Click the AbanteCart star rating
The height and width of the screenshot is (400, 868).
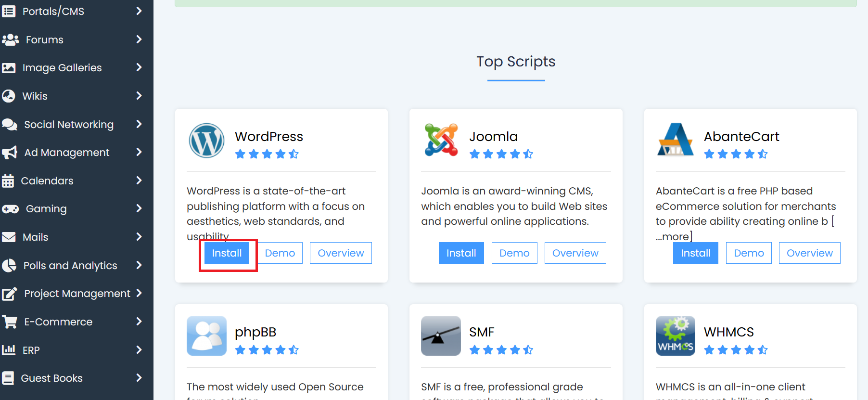[x=736, y=155]
